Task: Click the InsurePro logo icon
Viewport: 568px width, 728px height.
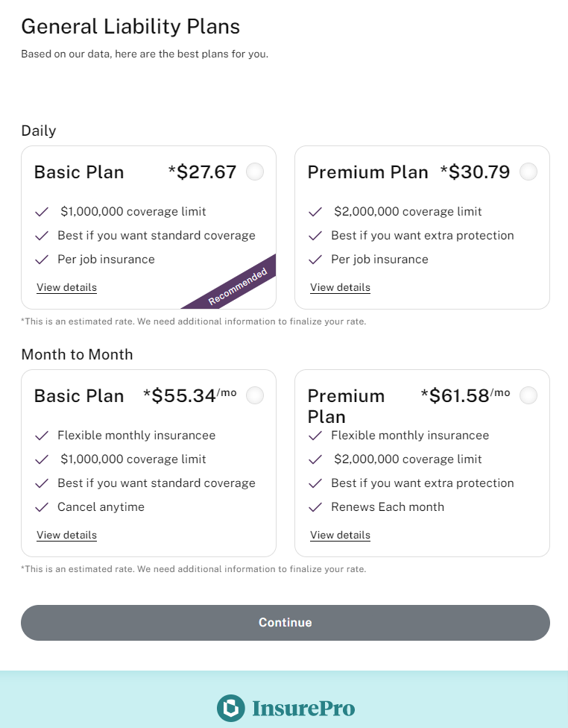Action: coord(230,708)
